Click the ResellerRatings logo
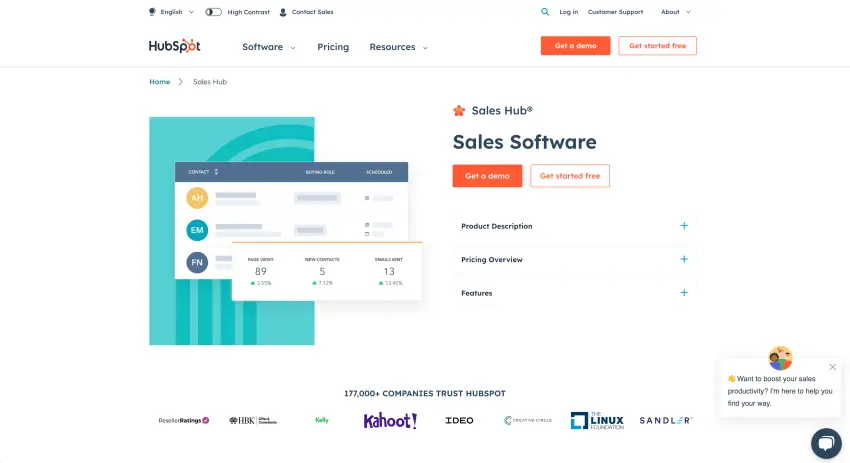This screenshot has width=850, height=463. click(184, 420)
